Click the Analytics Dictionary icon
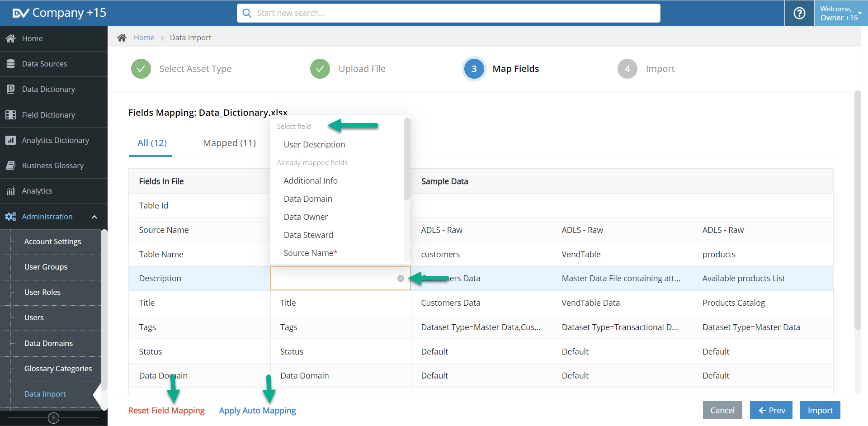 [x=11, y=140]
